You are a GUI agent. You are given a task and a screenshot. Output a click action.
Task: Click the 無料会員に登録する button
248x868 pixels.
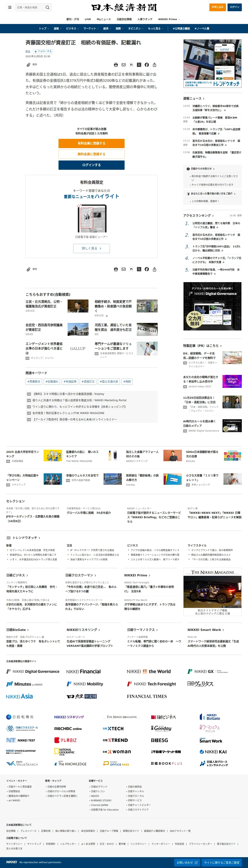(92, 154)
